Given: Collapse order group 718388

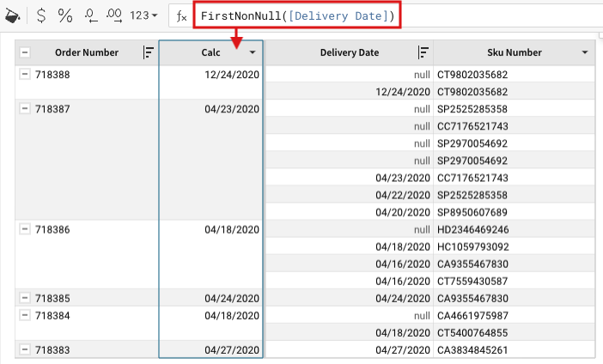Looking at the screenshot, I should tap(24, 75).
